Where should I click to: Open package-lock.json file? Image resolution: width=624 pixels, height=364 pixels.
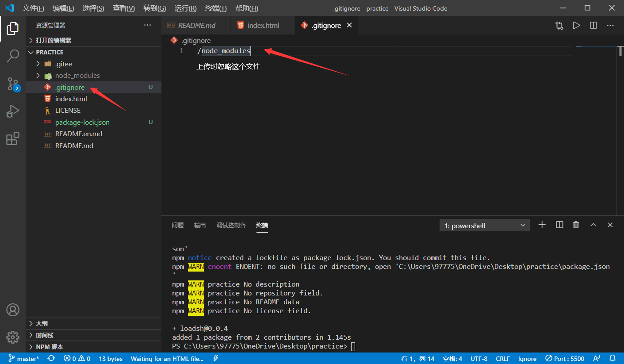(93, 122)
